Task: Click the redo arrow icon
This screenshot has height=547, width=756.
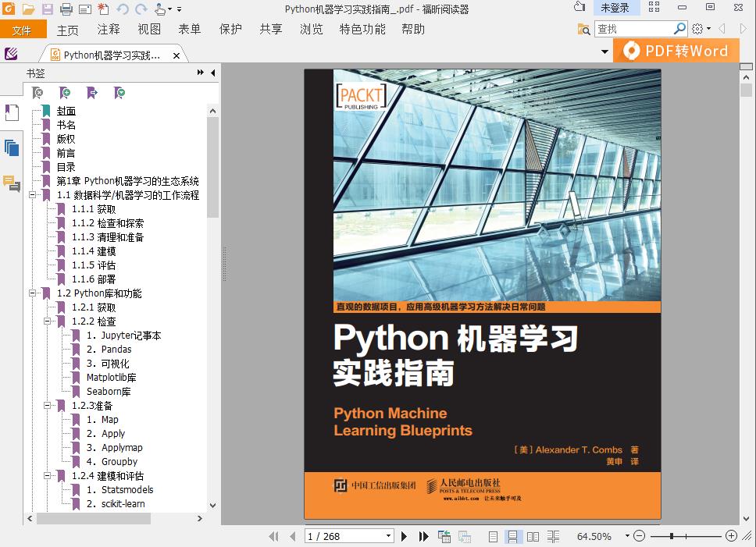Action: (141, 9)
